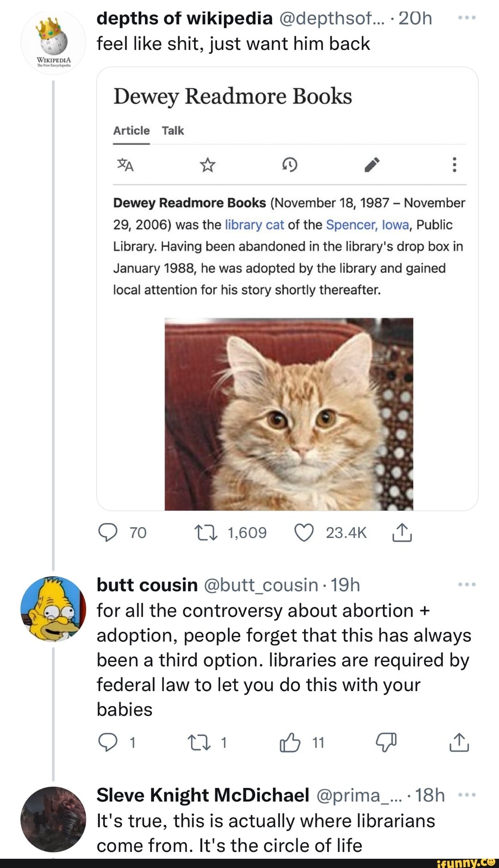The height and width of the screenshot is (868, 499).
Task: Open article history clock icon
Action: (x=290, y=165)
